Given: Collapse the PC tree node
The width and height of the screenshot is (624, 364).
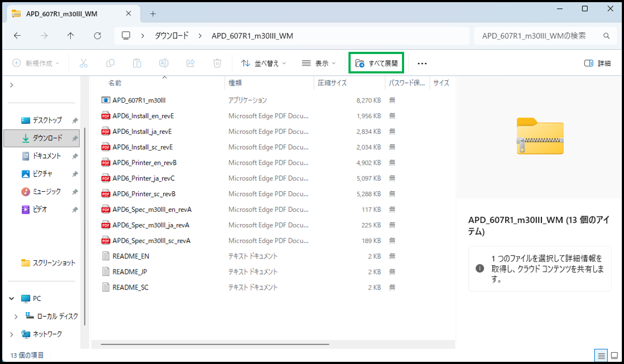Looking at the screenshot, I should (12, 299).
